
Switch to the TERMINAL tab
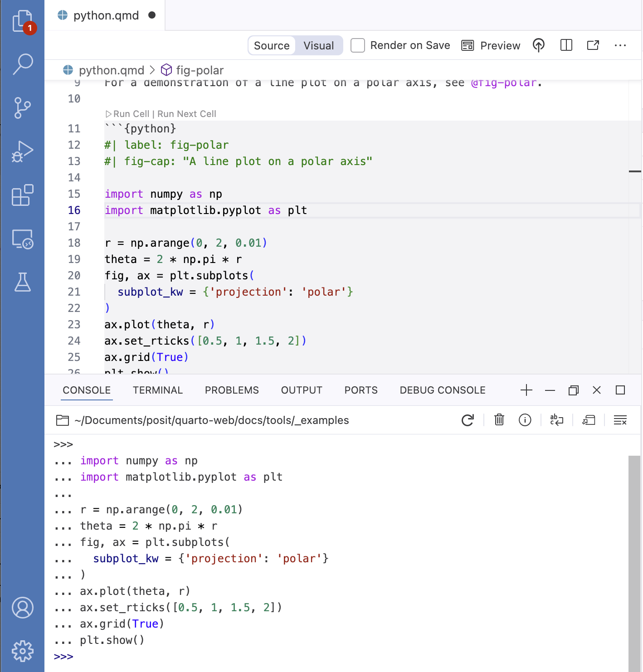point(158,390)
